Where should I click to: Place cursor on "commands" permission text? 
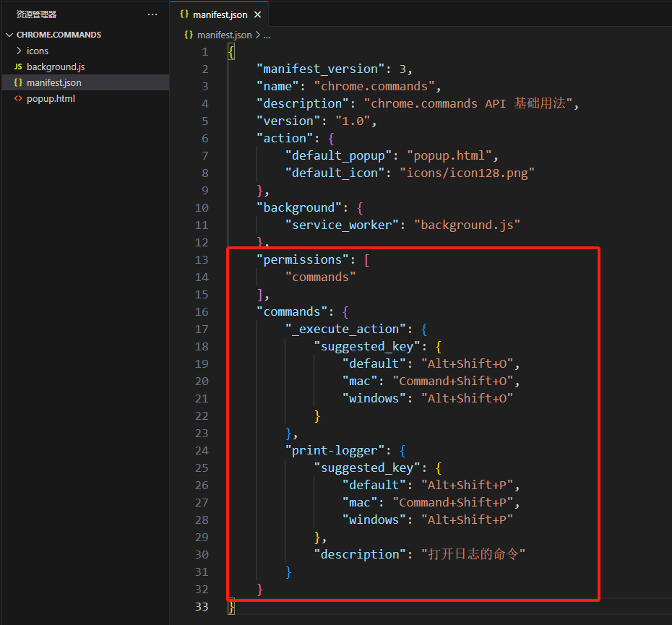(x=320, y=277)
